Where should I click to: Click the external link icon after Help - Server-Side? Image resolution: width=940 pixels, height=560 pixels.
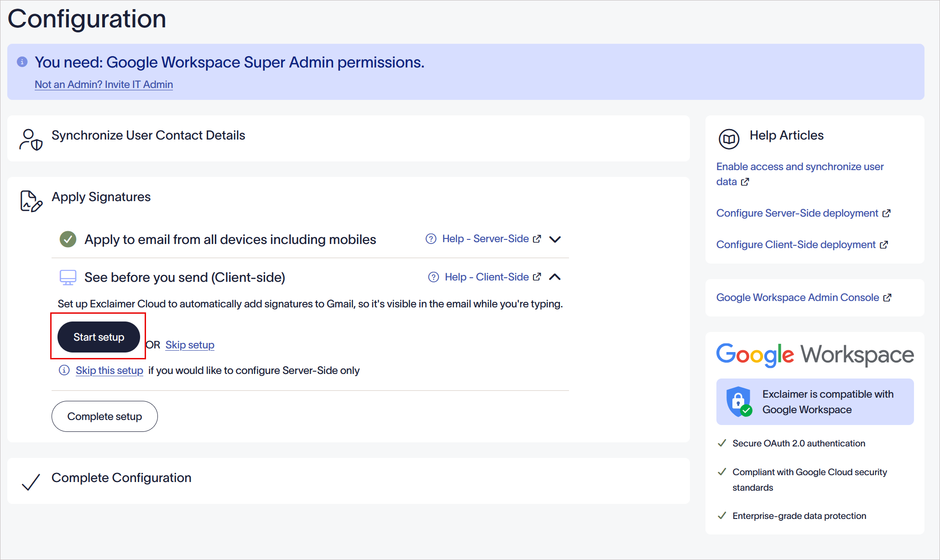[x=537, y=239]
